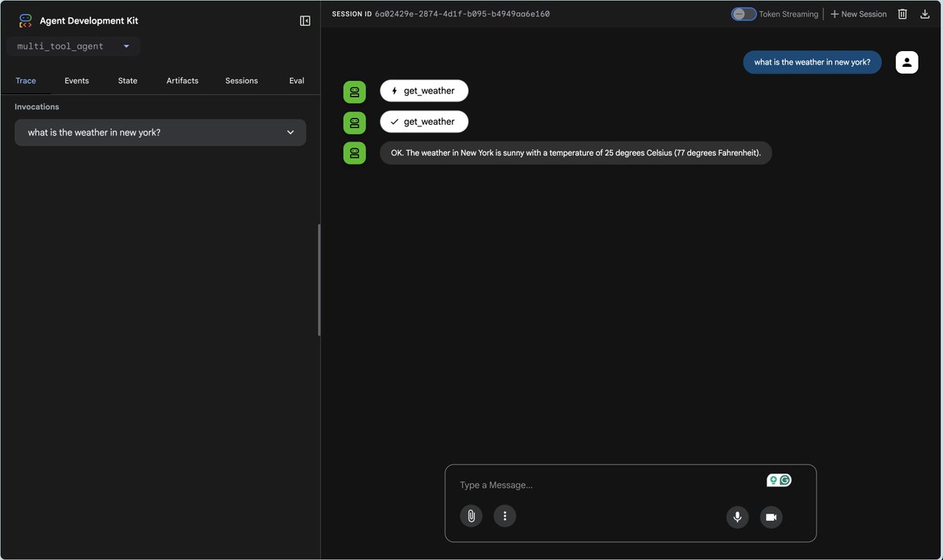
Task: Open the get_weather function call chip
Action: click(x=424, y=91)
